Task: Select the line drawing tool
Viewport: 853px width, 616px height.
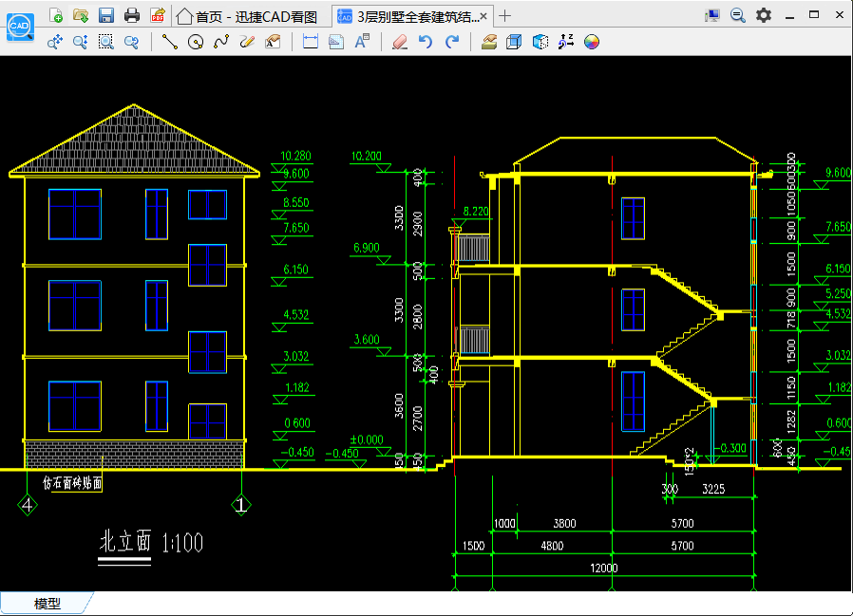Action: coord(170,42)
